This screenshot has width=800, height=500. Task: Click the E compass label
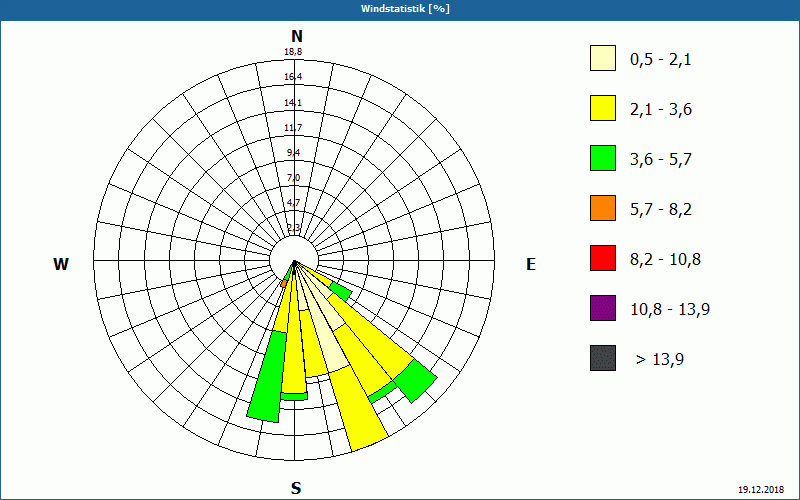point(531,264)
